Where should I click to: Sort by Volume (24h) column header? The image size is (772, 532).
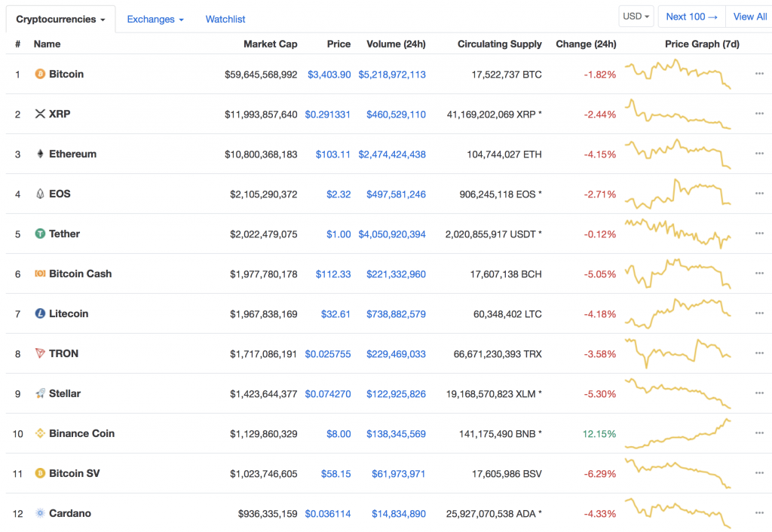coord(396,44)
